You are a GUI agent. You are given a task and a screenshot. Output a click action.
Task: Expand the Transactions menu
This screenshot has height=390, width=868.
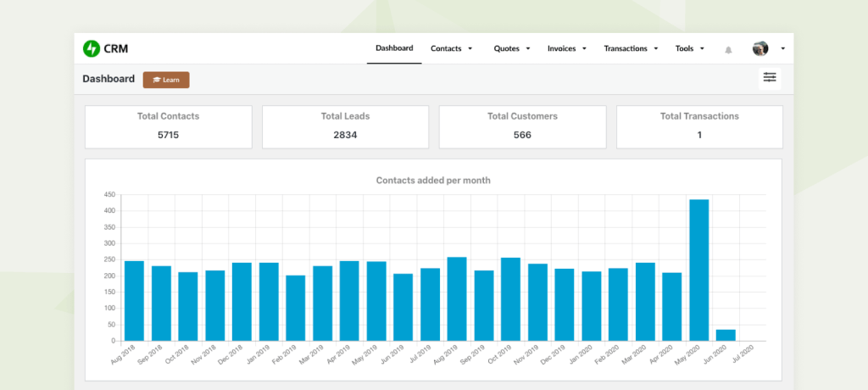631,49
